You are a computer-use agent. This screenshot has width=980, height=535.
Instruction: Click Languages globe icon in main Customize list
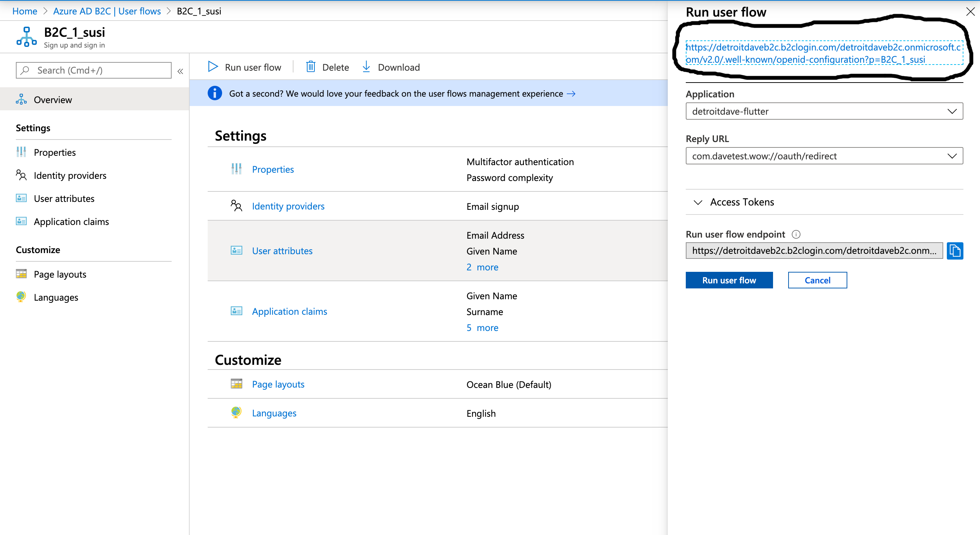pos(236,412)
